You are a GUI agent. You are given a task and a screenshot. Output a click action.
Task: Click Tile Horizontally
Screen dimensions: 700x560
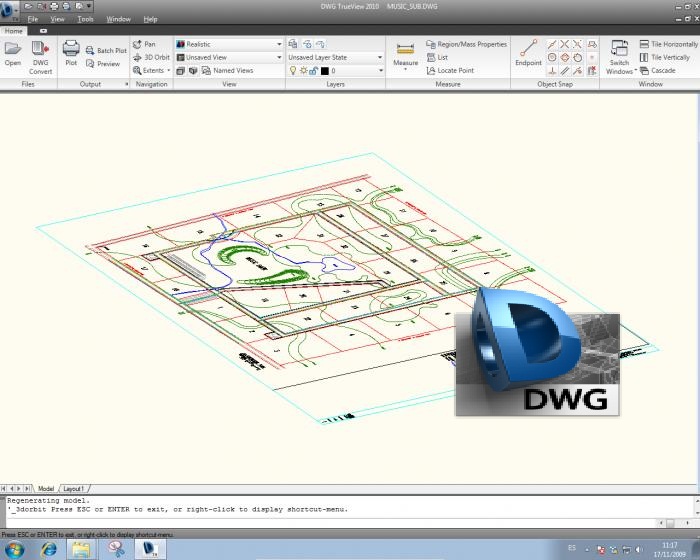(x=668, y=44)
